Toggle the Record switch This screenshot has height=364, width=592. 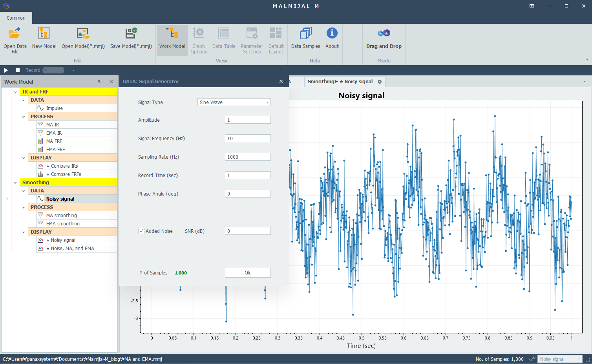pos(53,70)
